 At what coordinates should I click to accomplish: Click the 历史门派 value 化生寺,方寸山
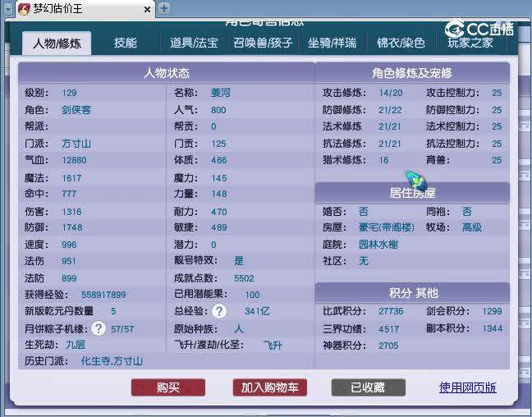click(112, 361)
